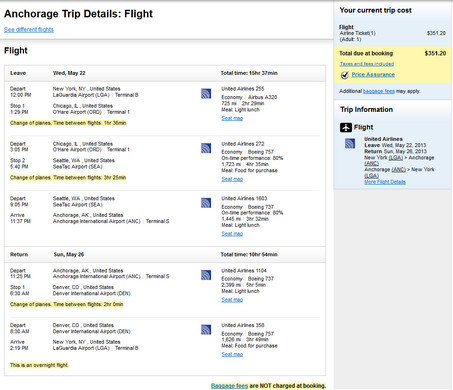Click the 11:37 PM arrival time
The image size is (453, 390).
[x=20, y=221]
